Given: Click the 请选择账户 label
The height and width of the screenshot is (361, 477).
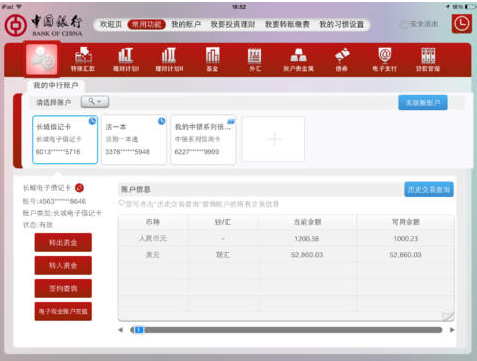Looking at the screenshot, I should click(54, 102).
